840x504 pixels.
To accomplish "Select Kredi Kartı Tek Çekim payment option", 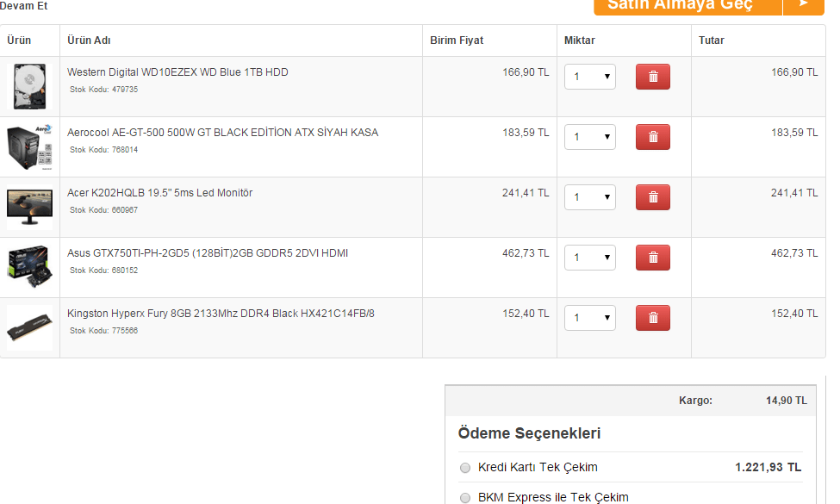I will pyautogui.click(x=465, y=468).
